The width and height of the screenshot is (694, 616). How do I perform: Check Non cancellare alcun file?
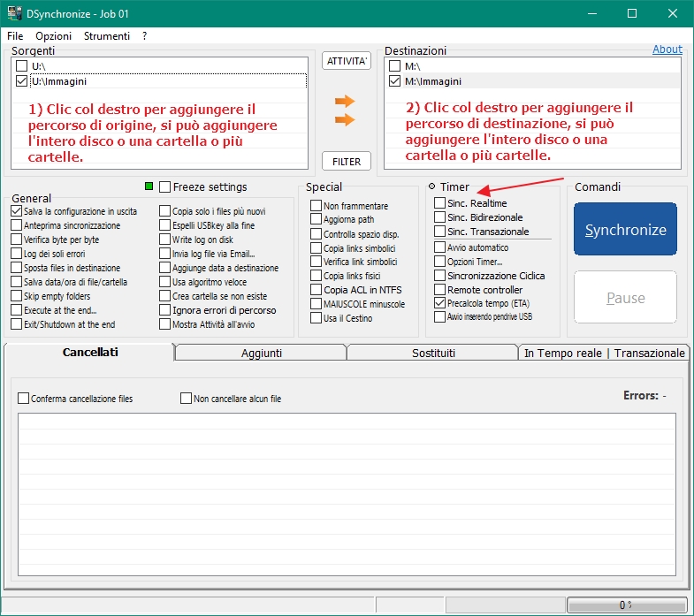pyautogui.click(x=186, y=399)
